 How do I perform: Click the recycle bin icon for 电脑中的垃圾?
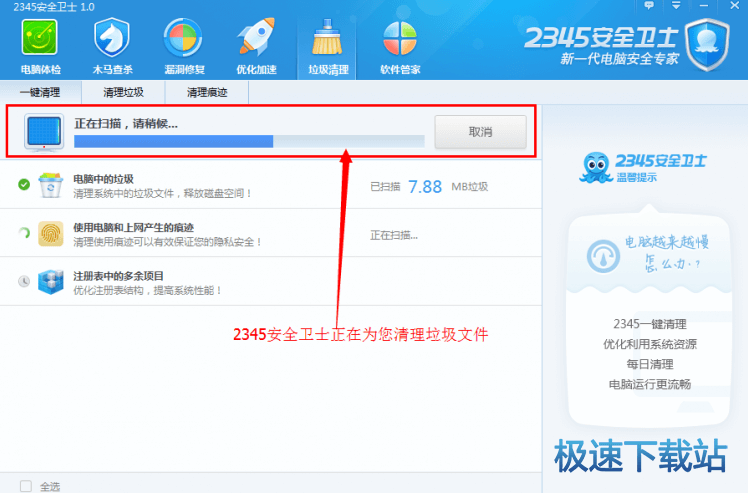(51, 185)
